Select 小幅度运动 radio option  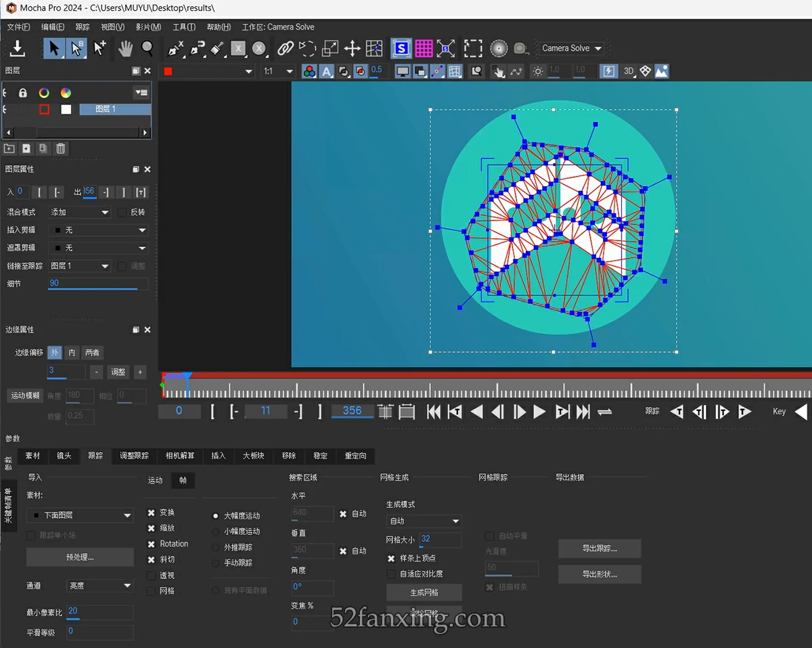tap(216, 532)
